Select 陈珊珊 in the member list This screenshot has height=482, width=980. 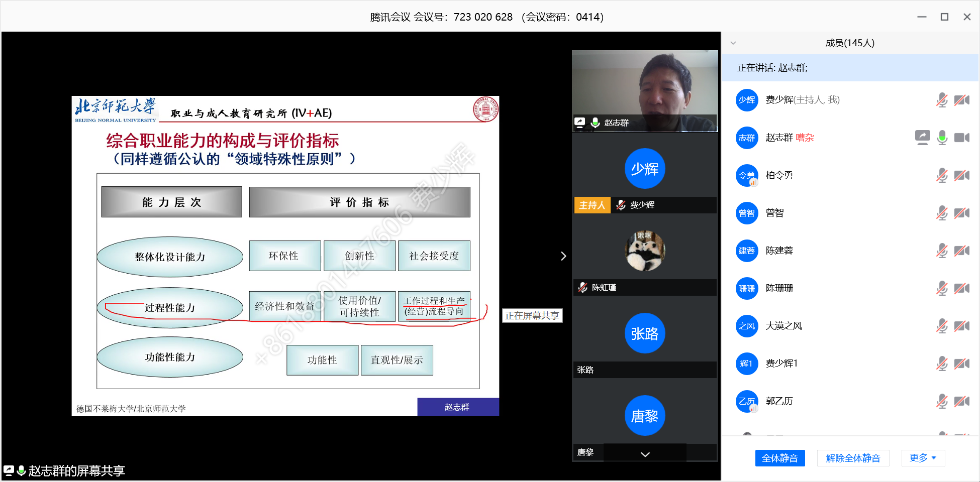779,288
